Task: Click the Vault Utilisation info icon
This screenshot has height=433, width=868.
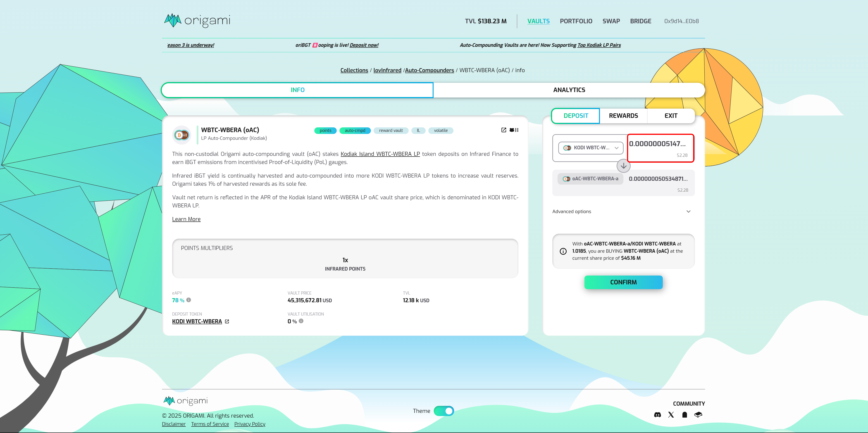Action: 301,321
